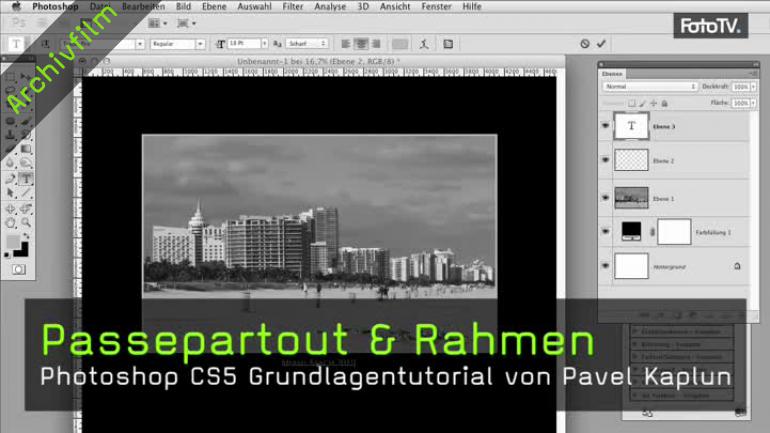Open the Apple menu

pos(16,6)
